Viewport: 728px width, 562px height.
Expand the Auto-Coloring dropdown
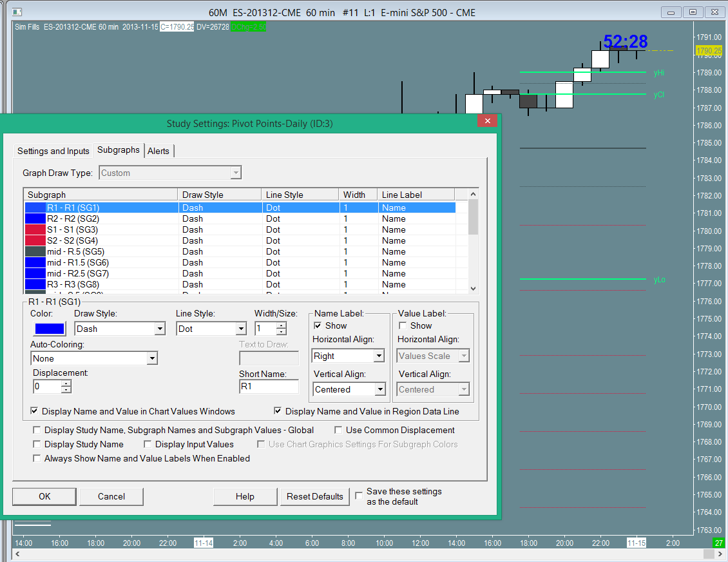click(x=152, y=359)
